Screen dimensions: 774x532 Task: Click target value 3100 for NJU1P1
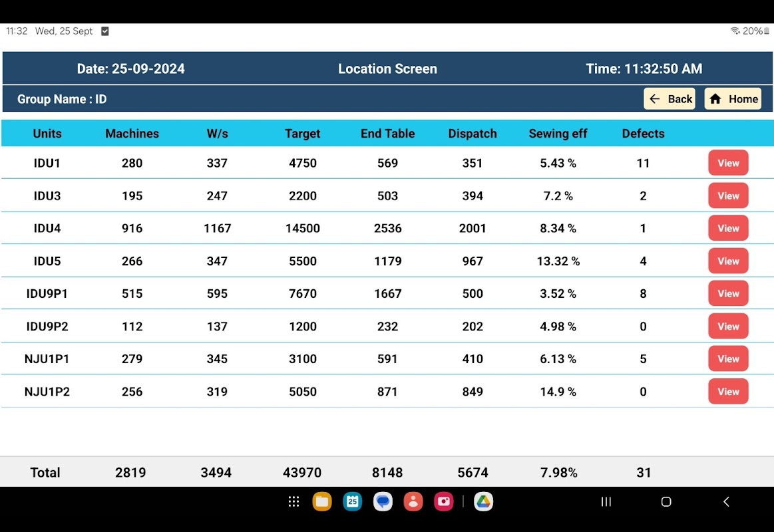point(303,359)
